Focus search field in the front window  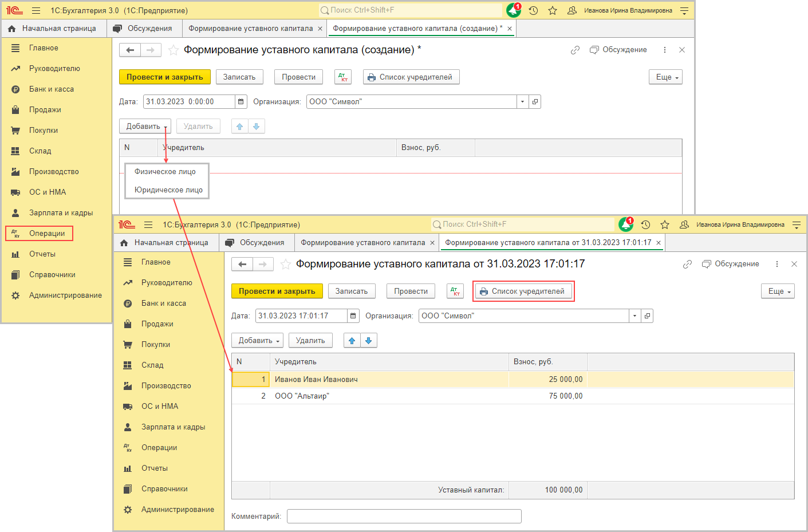tap(523, 224)
